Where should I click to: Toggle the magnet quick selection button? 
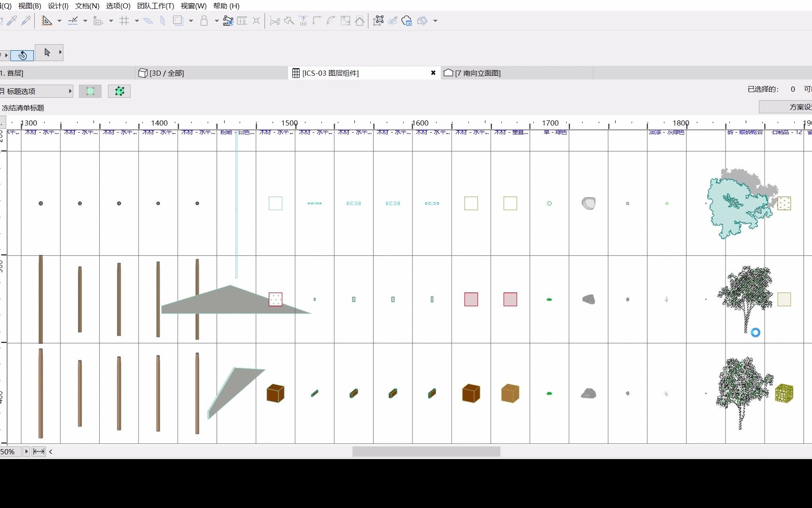[22, 56]
